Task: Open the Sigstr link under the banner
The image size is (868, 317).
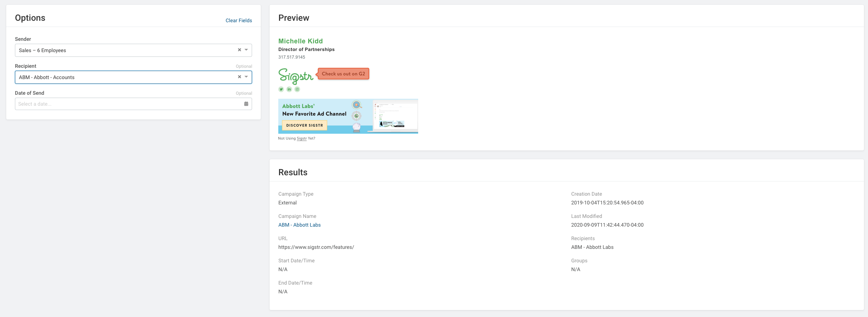Action: (x=302, y=138)
